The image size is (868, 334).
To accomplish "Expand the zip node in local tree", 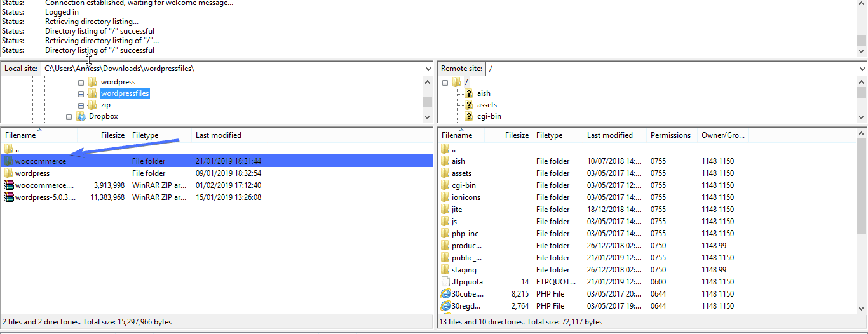I will (x=81, y=105).
